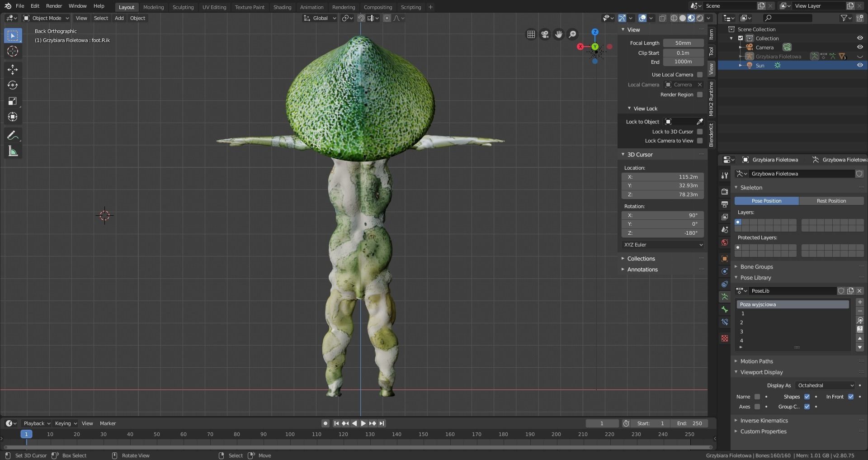The height and width of the screenshot is (460, 868).
Task: Select the Measure ruler tool
Action: click(x=13, y=151)
